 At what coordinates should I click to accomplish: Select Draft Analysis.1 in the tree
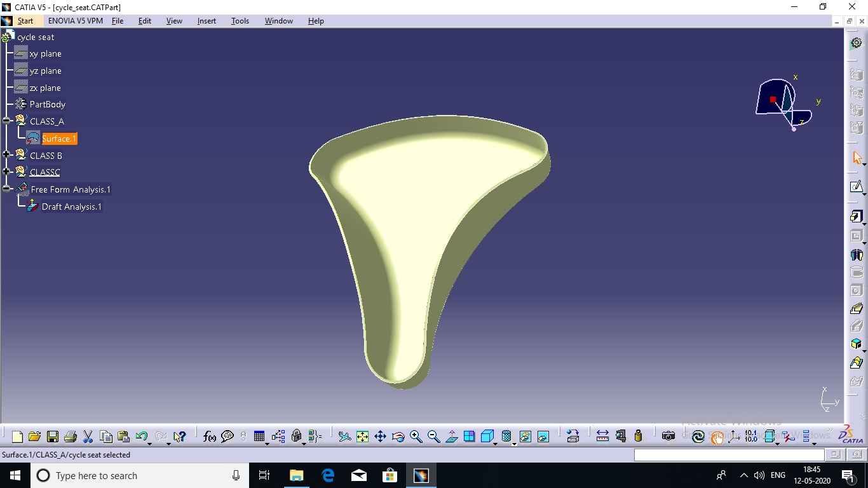71,207
